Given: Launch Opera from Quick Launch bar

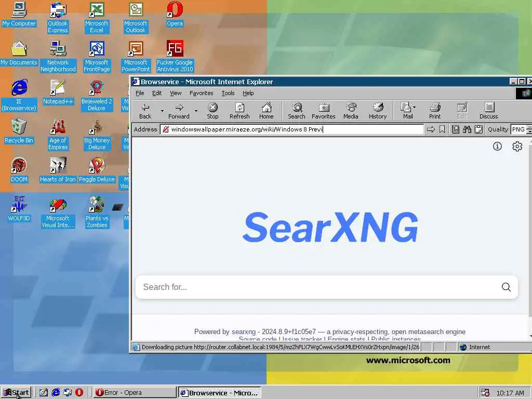Looking at the screenshot, I should (x=79, y=393).
